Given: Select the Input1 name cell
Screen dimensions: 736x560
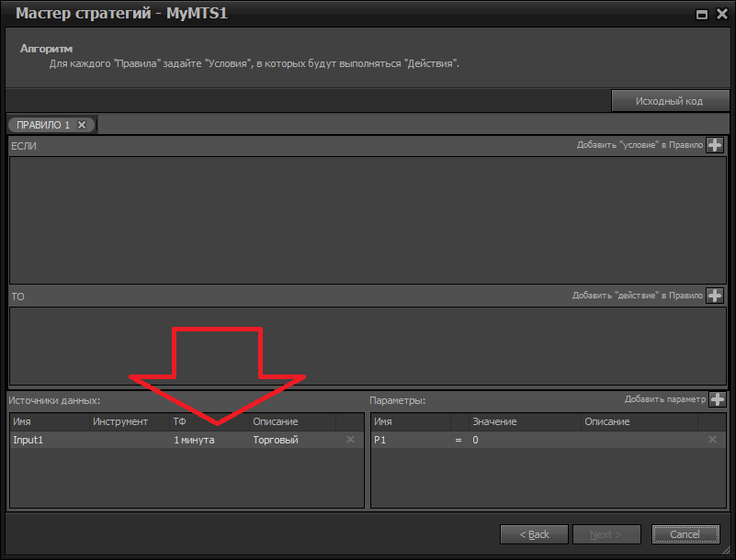Looking at the screenshot, I should pos(48,441).
